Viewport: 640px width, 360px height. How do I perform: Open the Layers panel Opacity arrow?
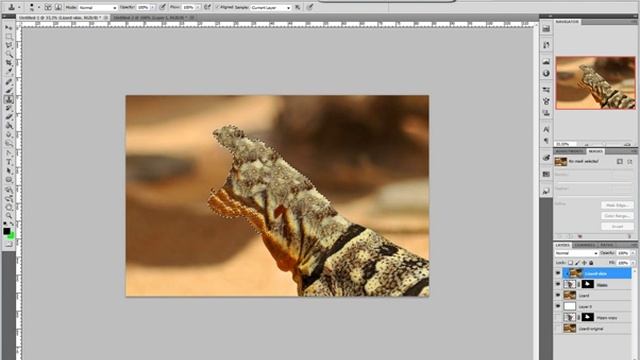(633, 253)
